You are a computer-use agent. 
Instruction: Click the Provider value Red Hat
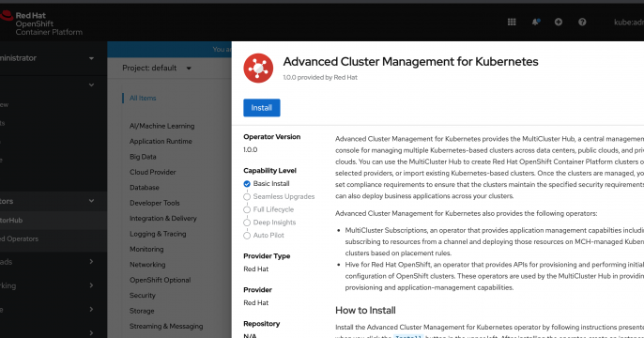[255, 302]
